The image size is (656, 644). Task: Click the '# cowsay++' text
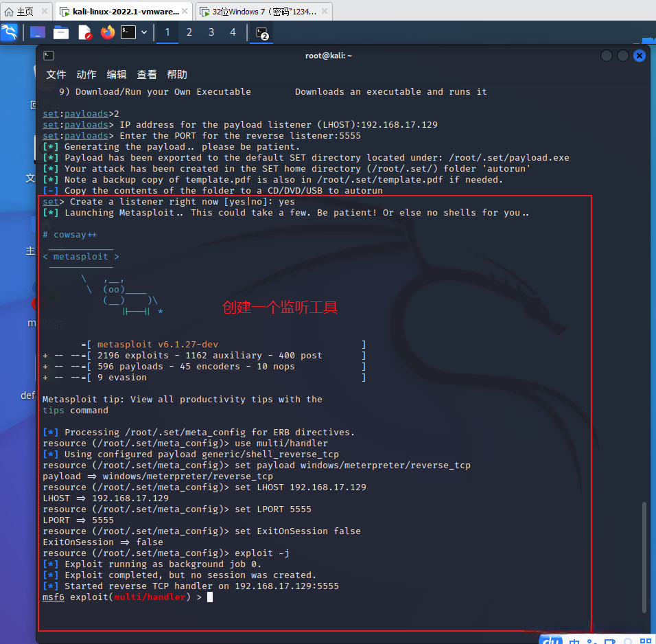pos(70,235)
